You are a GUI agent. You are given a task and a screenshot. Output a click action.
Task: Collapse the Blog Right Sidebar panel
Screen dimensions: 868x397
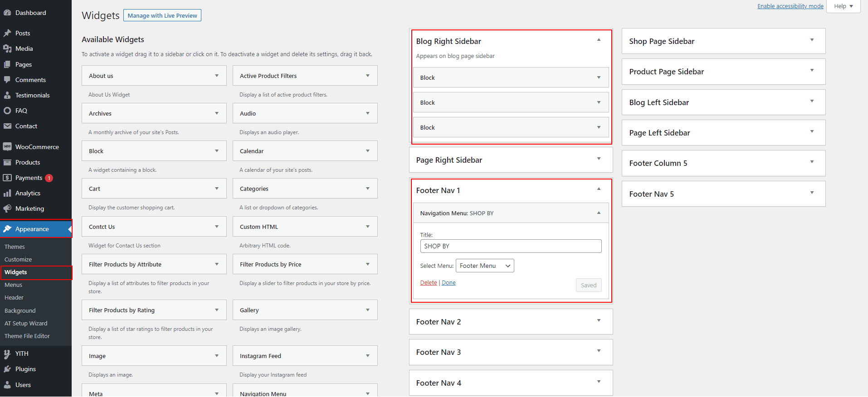599,40
